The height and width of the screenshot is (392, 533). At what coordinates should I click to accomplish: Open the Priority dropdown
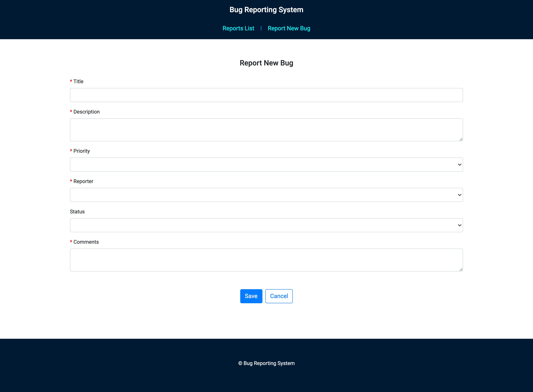(x=266, y=164)
